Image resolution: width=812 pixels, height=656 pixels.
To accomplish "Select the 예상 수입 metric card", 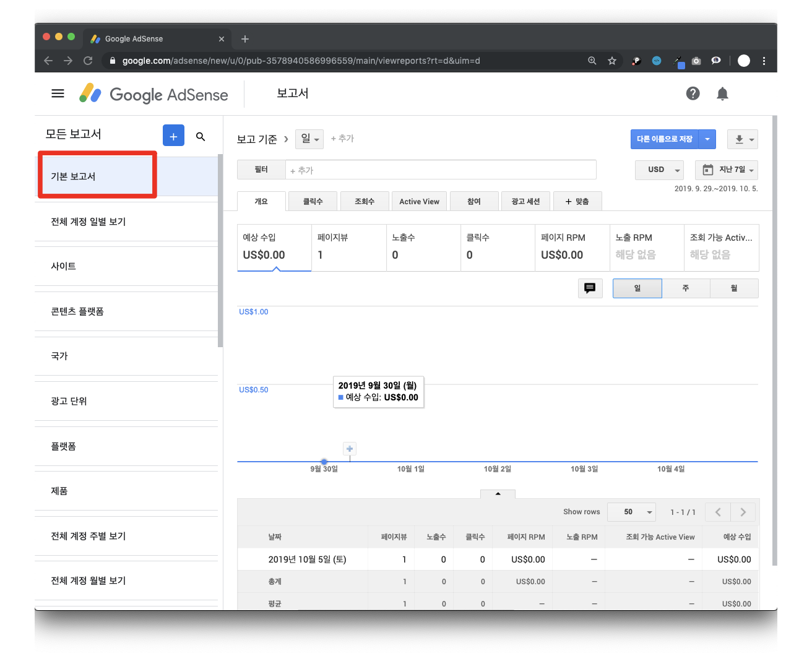I will (x=274, y=248).
